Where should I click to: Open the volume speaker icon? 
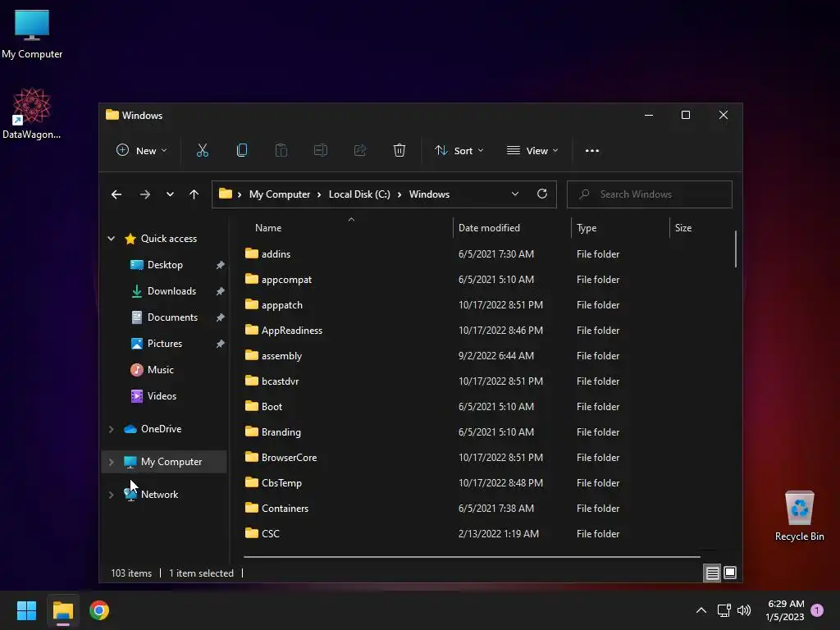click(744, 610)
